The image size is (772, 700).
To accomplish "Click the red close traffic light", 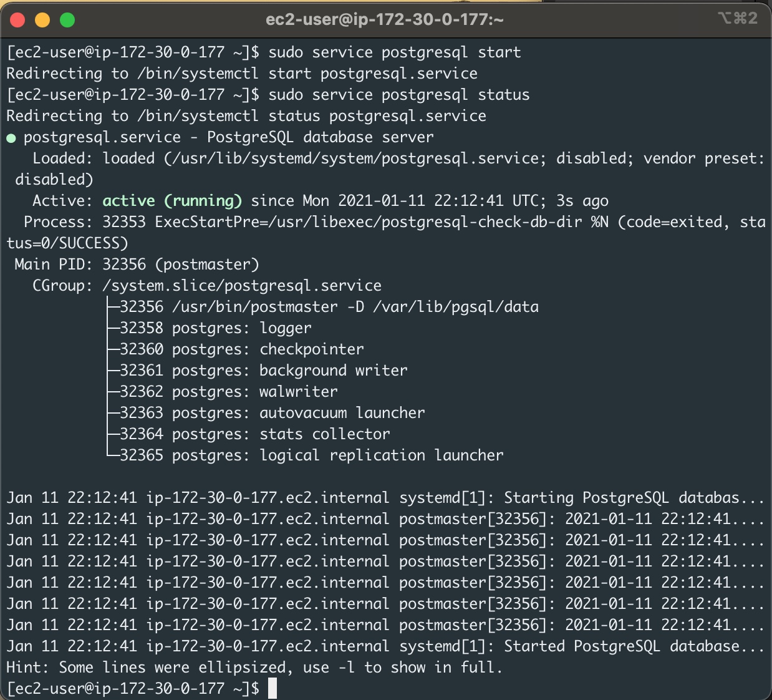I will point(18,20).
